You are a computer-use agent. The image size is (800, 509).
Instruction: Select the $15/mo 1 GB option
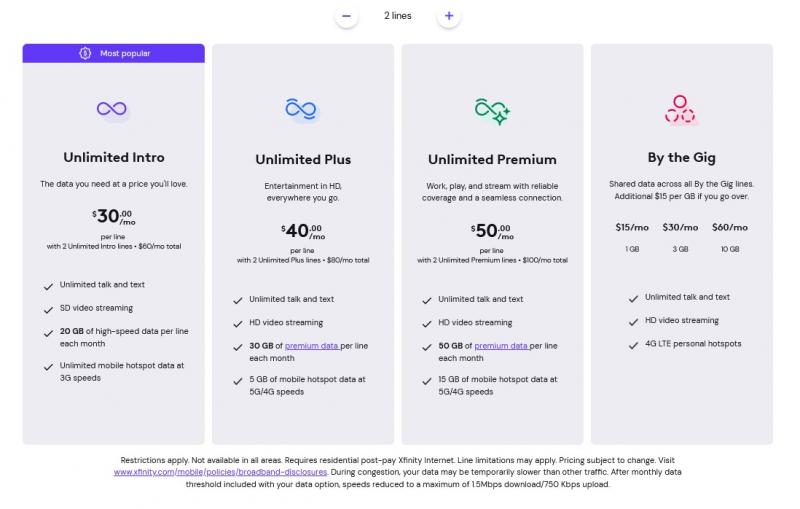[x=632, y=237]
